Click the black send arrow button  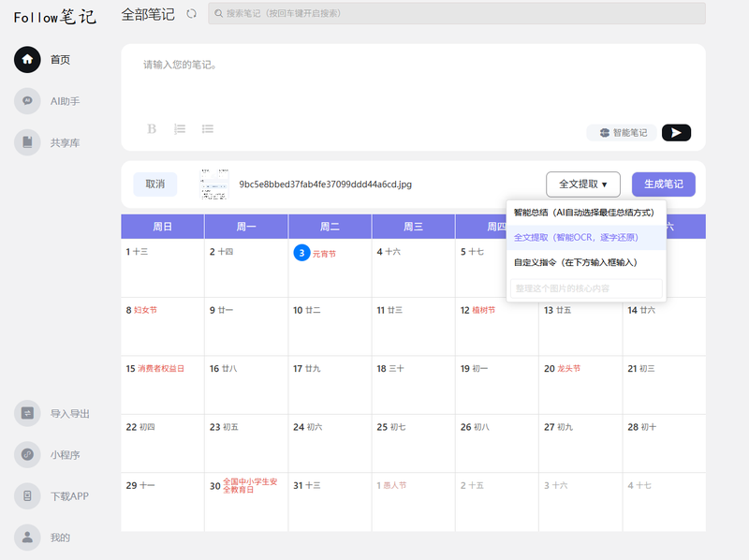(x=676, y=132)
